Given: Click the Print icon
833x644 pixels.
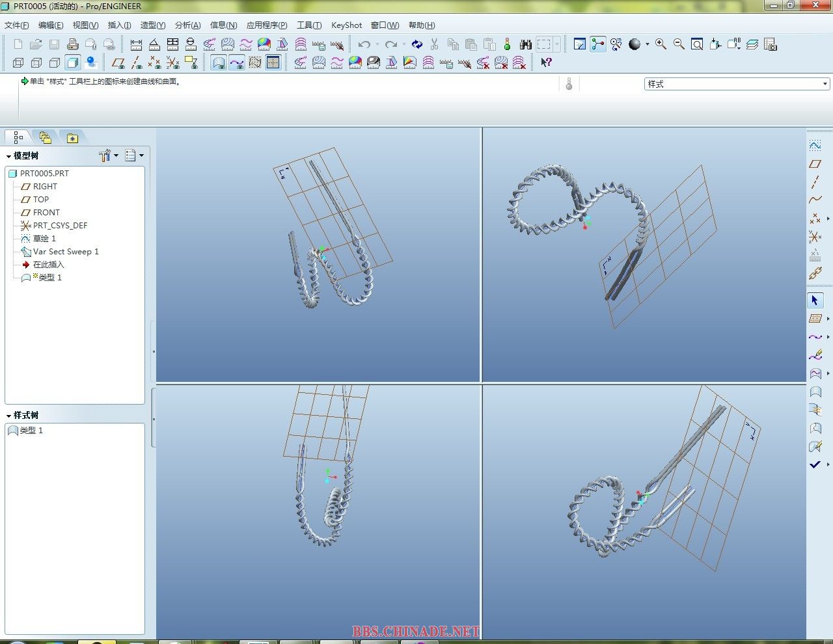Looking at the screenshot, I should click(73, 44).
